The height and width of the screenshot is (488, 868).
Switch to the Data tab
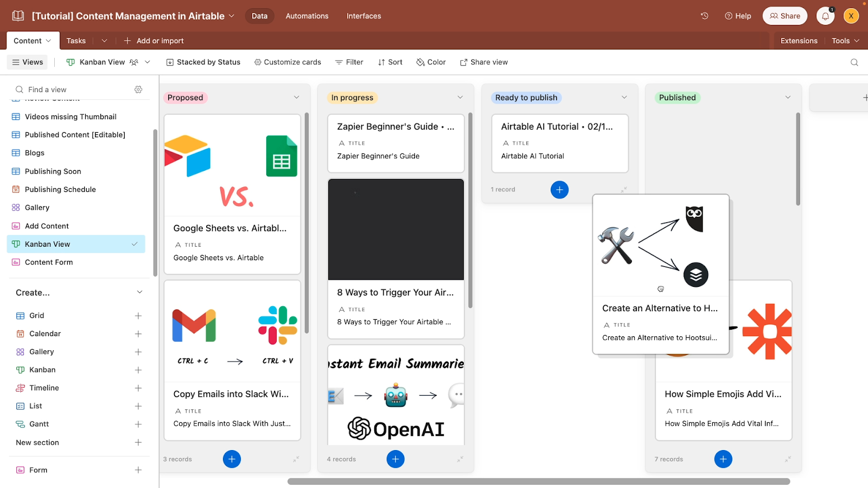(259, 16)
